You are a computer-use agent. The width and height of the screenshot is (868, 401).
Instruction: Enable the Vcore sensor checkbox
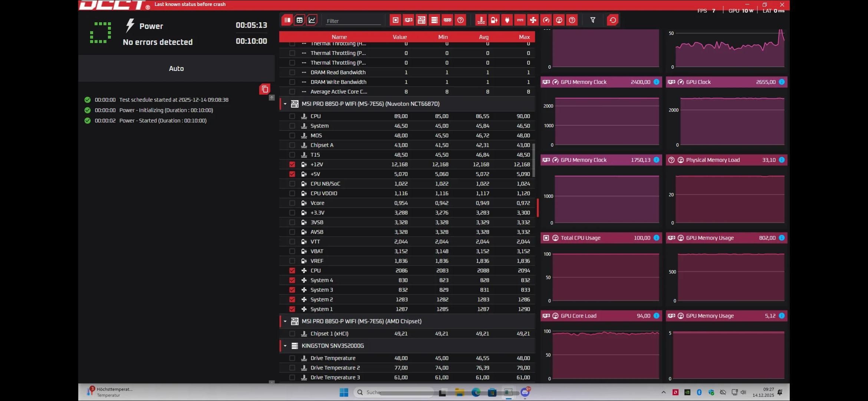pos(292,203)
